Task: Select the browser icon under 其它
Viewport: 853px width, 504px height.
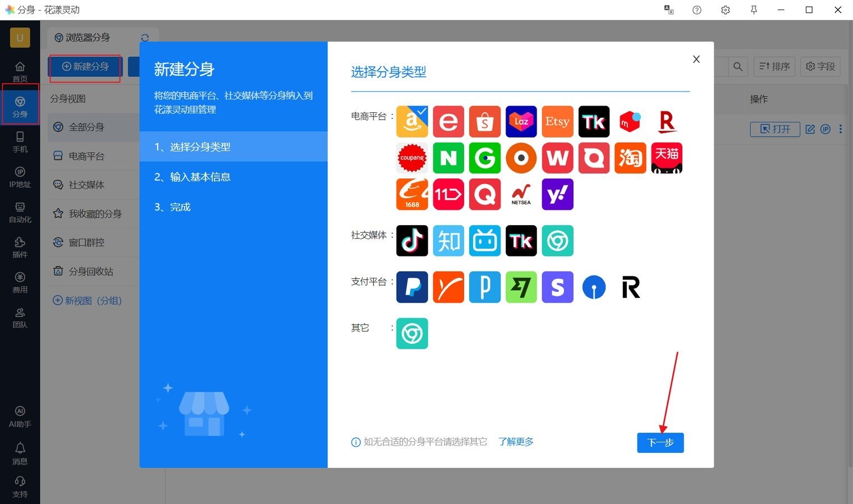Action: [x=412, y=333]
